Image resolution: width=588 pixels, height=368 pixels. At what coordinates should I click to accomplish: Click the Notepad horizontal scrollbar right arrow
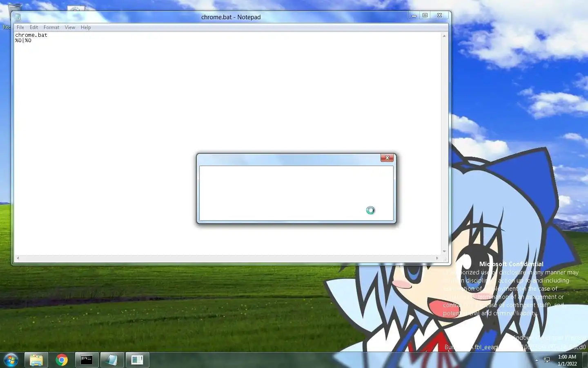click(x=437, y=258)
